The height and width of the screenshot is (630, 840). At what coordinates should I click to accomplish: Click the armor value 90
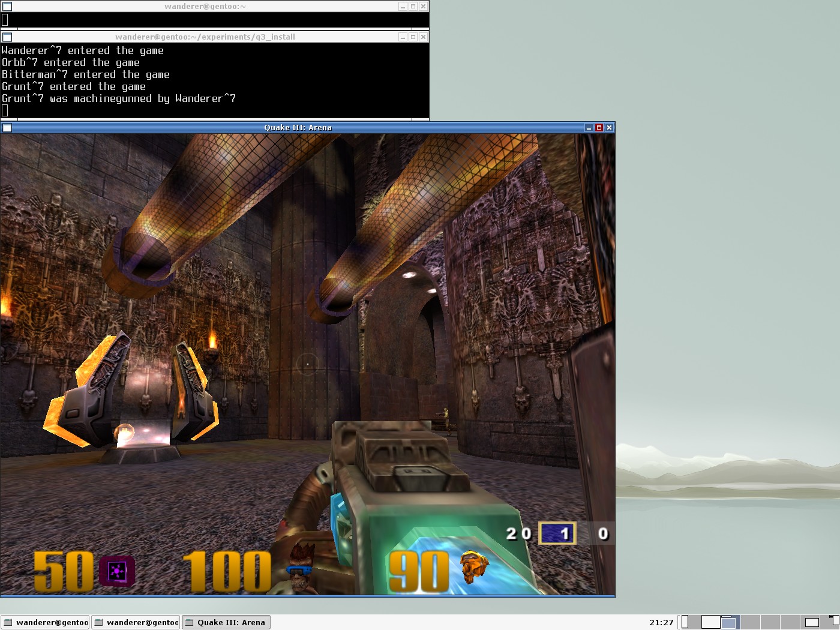pyautogui.click(x=419, y=571)
